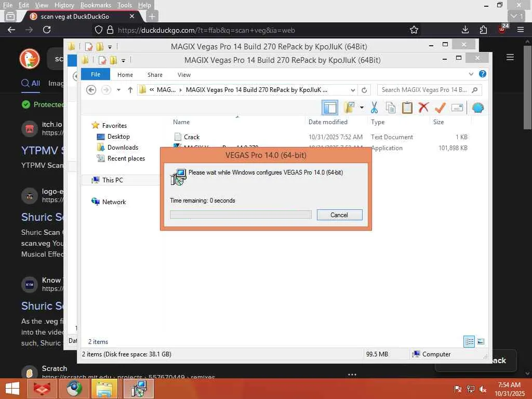Click the Cut scissors icon

(374, 108)
